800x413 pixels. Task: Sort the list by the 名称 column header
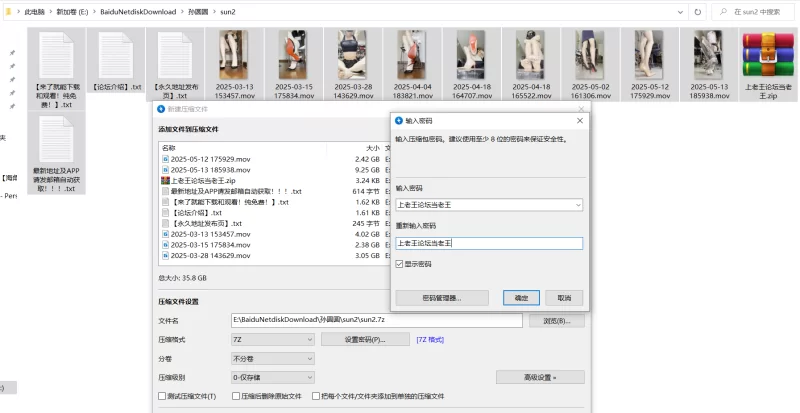[x=168, y=148]
